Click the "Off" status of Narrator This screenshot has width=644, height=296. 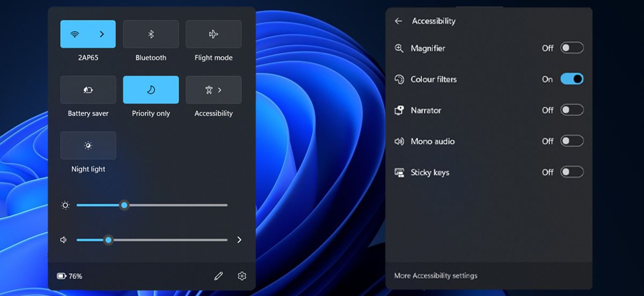(x=547, y=110)
